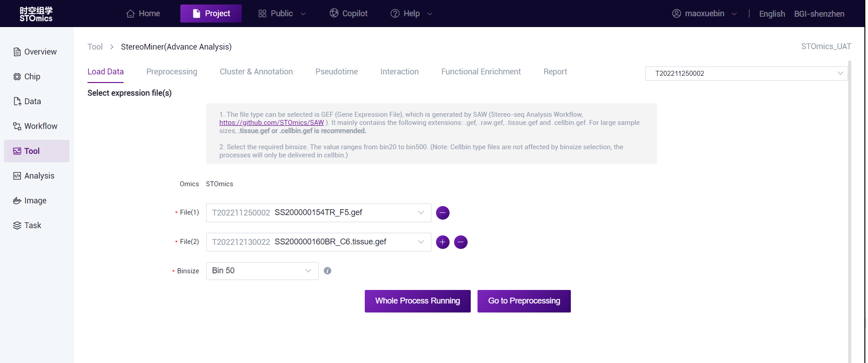Image resolution: width=868 pixels, height=363 pixels.
Task: Expand the maoxuebin account menu
Action: click(704, 14)
